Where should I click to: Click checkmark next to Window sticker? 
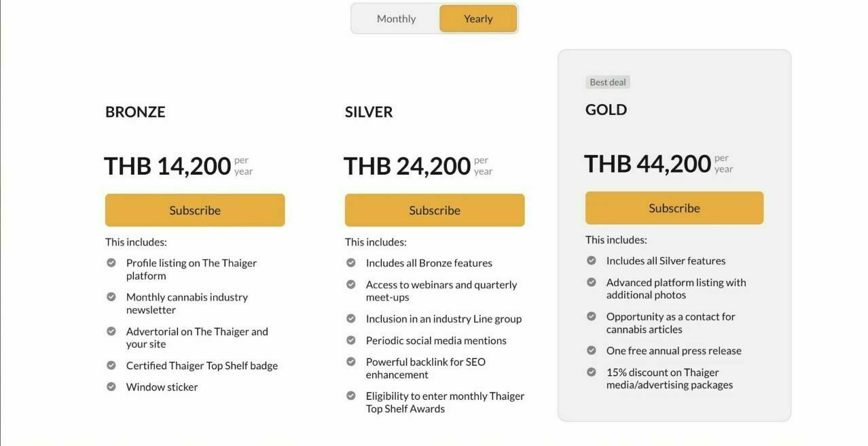111,386
